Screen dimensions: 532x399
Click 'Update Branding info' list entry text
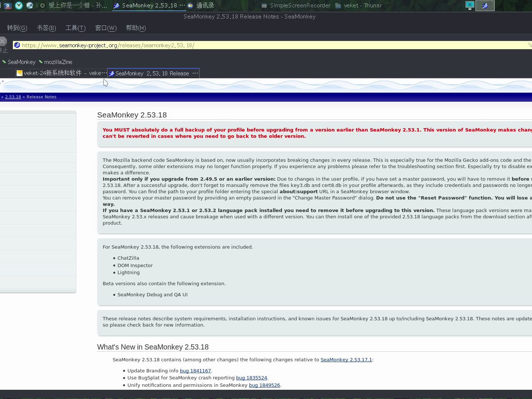pos(153,371)
